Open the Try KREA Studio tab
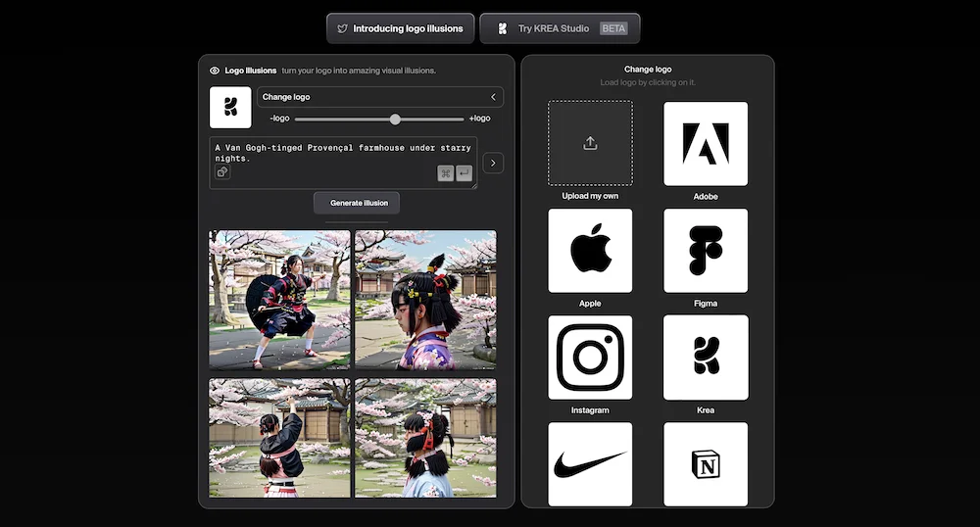Viewport: 980px width, 527px height. point(560,28)
